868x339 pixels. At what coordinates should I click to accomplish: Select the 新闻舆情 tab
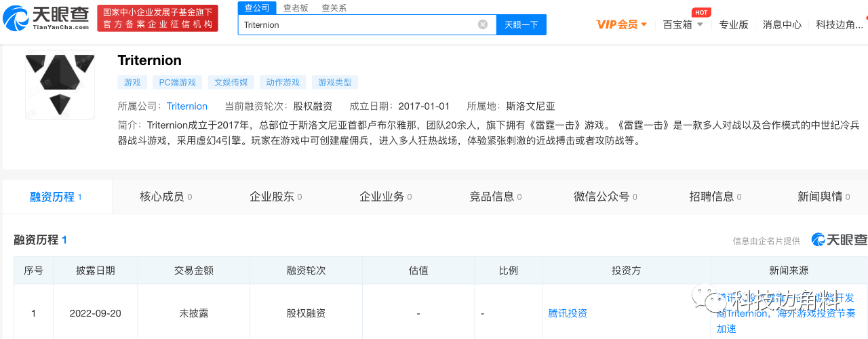tap(823, 197)
